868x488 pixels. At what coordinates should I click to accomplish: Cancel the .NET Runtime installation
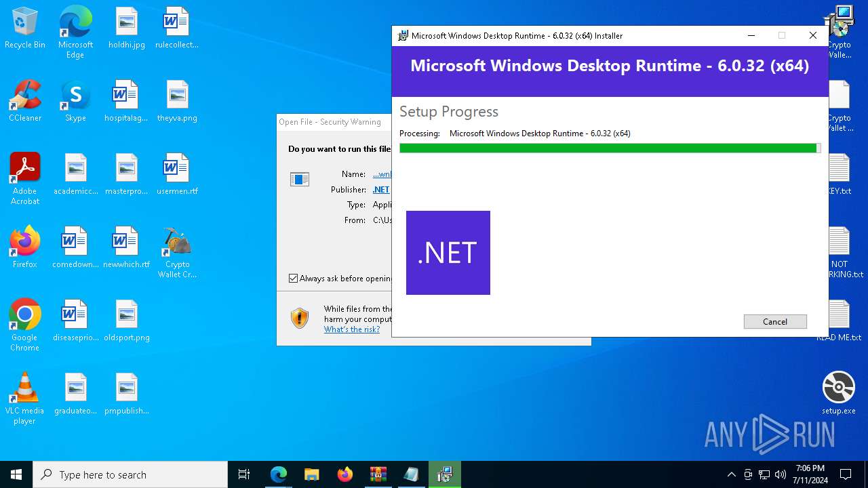point(775,322)
